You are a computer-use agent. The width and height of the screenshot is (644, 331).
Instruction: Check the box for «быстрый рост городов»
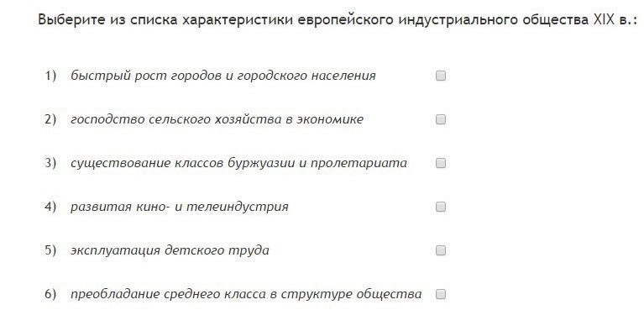pyautogui.click(x=441, y=76)
